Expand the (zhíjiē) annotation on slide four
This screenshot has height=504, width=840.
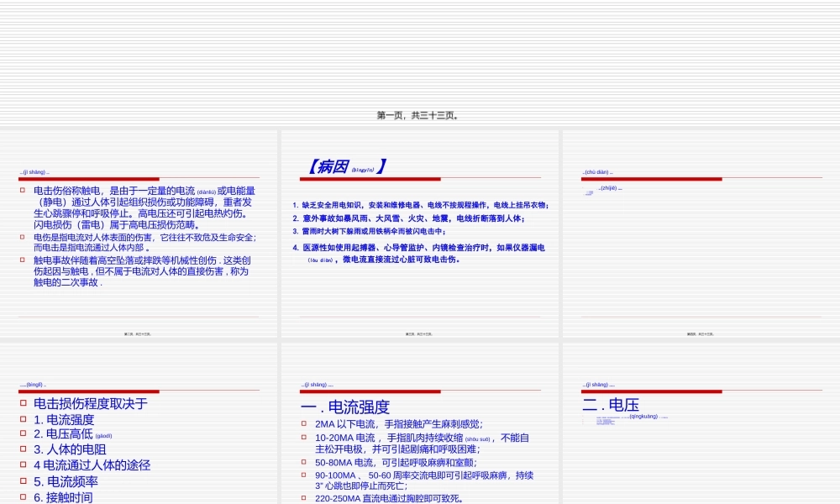(x=610, y=189)
